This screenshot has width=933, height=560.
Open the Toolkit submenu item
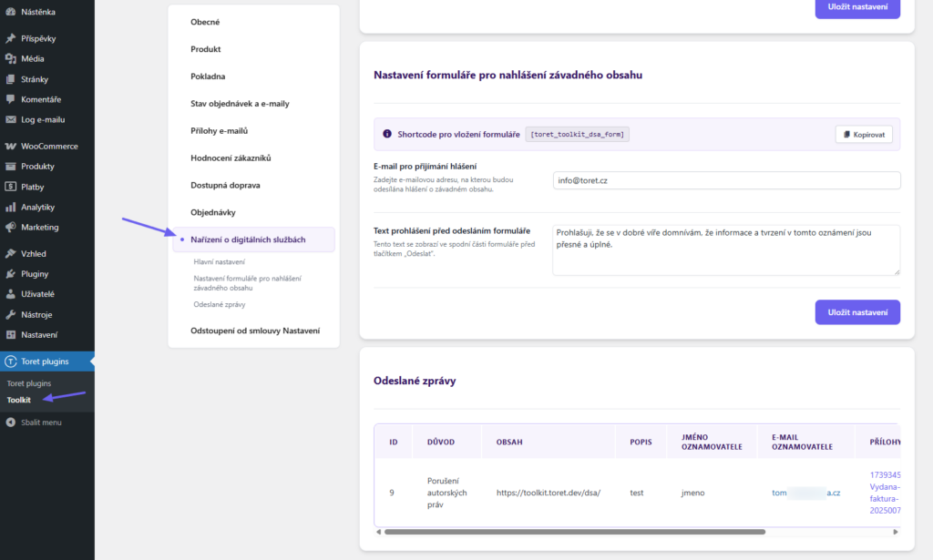tap(19, 399)
